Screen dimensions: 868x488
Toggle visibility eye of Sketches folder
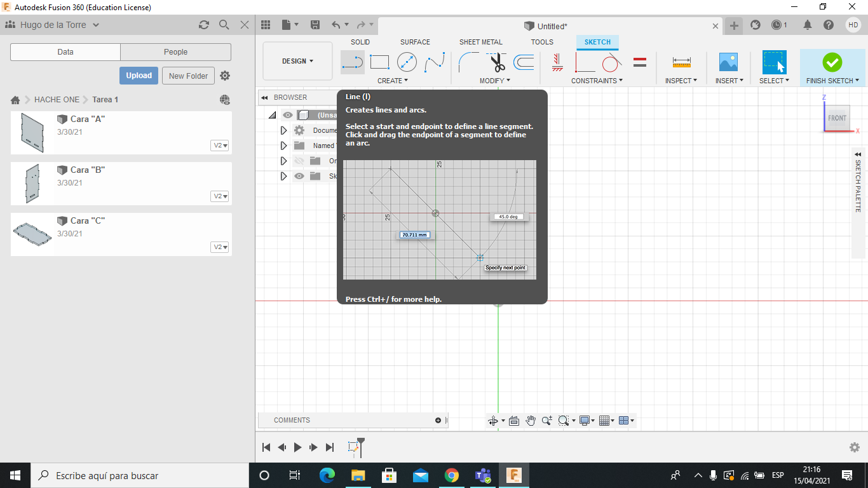click(x=299, y=176)
